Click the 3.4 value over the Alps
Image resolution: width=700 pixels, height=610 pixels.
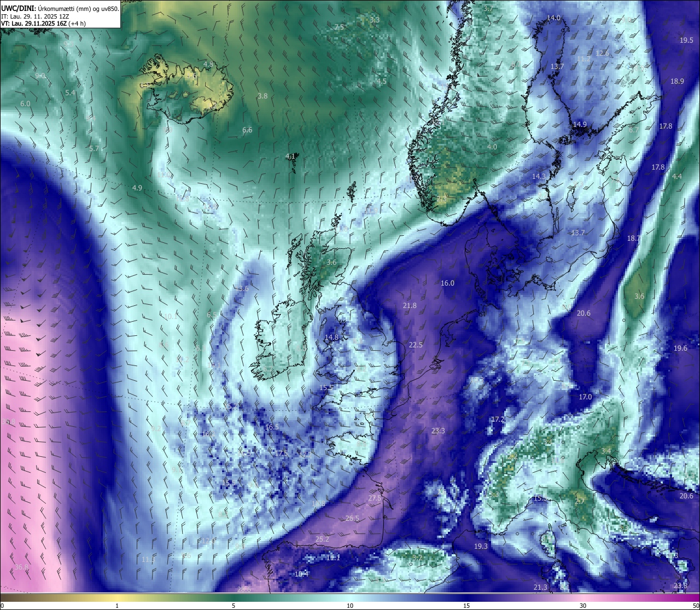606,451
